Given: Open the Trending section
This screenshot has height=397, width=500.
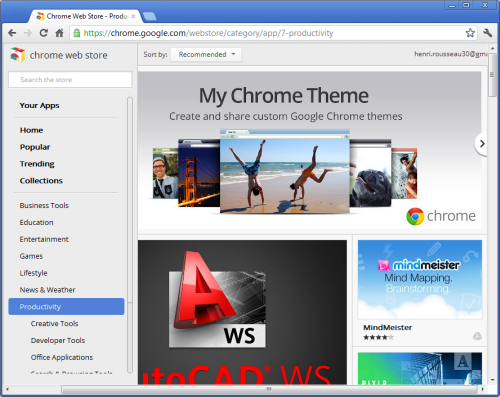Looking at the screenshot, I should [37, 164].
